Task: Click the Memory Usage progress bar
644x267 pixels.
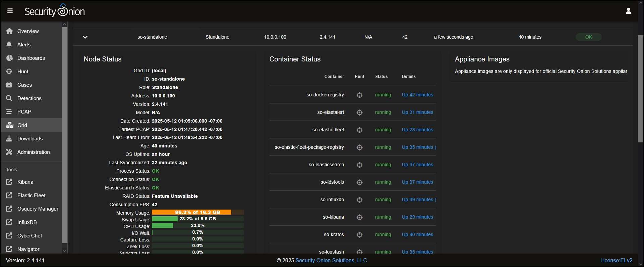Action: pyautogui.click(x=197, y=212)
